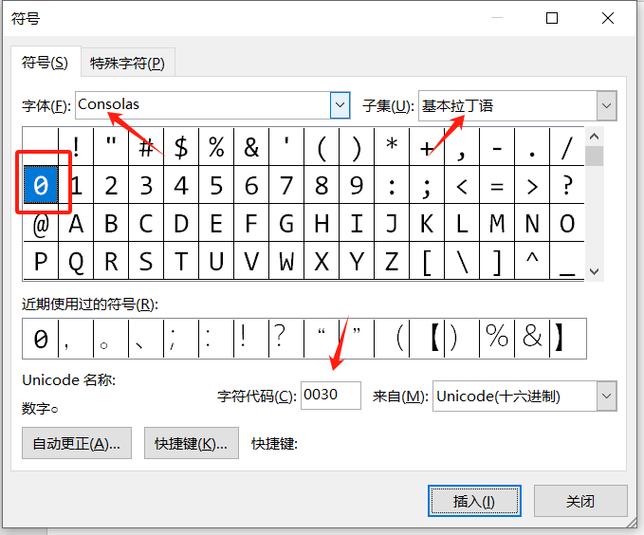
Task: Select the letter A symbol
Action: 76,223
